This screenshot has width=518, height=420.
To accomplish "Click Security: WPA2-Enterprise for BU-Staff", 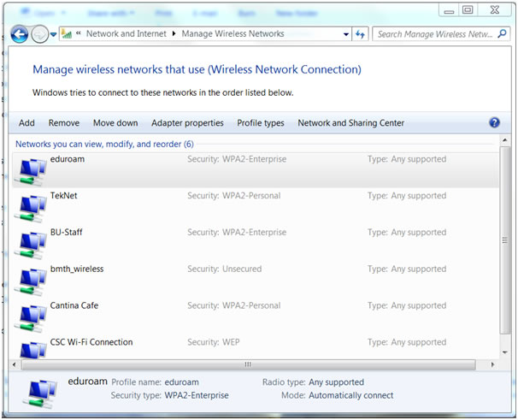I will click(x=237, y=232).
